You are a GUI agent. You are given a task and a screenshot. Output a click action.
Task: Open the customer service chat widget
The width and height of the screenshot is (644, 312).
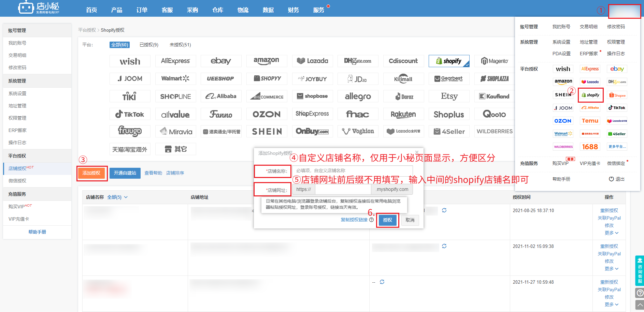(640, 270)
